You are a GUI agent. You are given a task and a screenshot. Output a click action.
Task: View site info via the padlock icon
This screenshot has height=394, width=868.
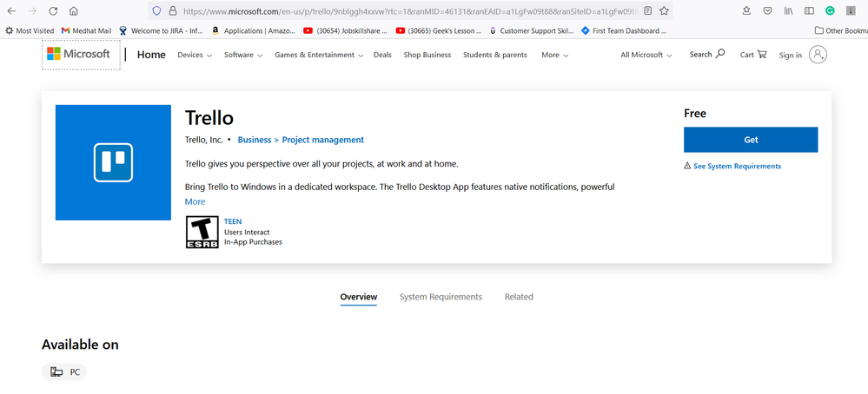pos(172,10)
